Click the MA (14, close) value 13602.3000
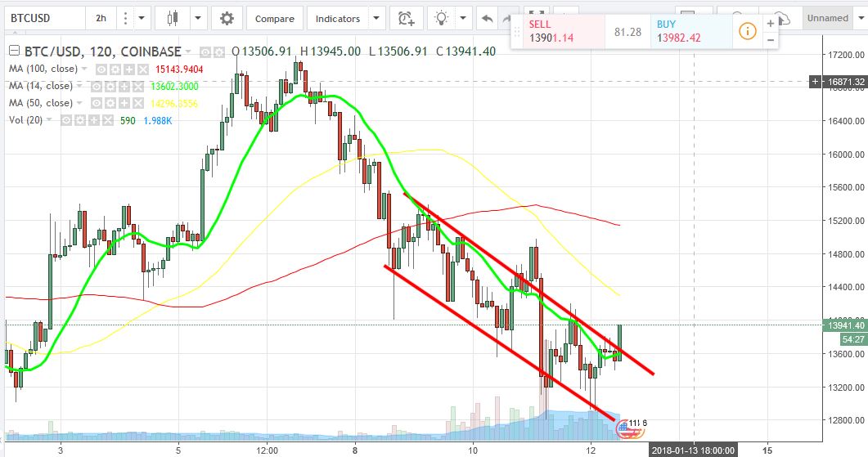The width and height of the screenshot is (868, 457). [173, 87]
